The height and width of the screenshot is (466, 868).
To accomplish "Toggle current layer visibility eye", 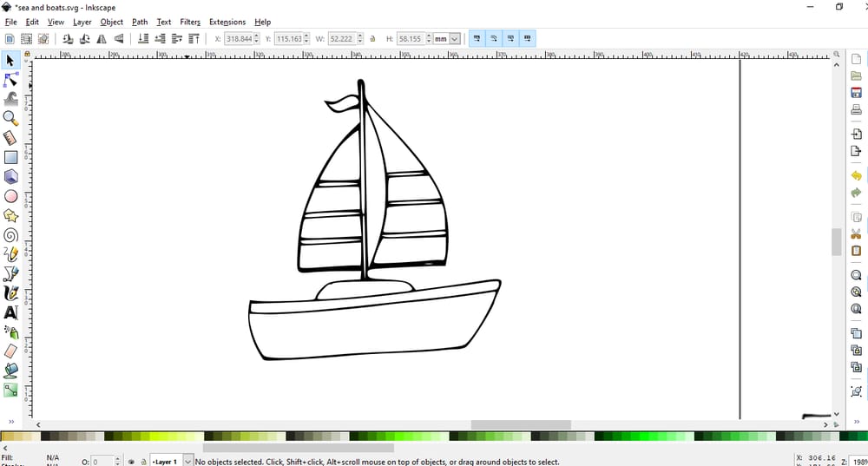I will coord(131,462).
